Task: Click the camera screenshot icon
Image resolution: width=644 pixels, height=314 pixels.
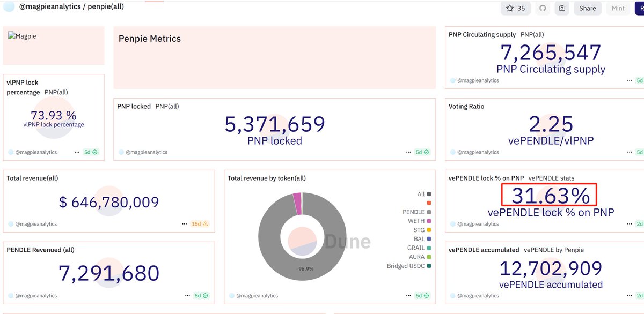Action: [562, 8]
